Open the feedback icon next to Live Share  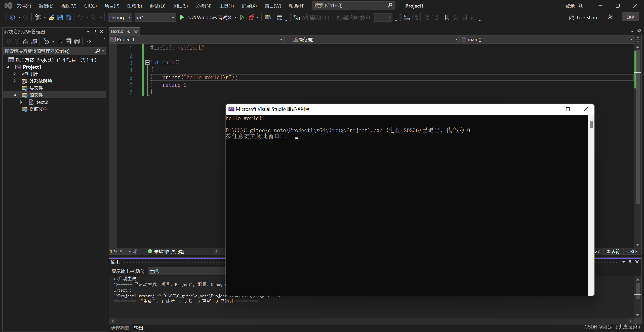[x=611, y=17]
